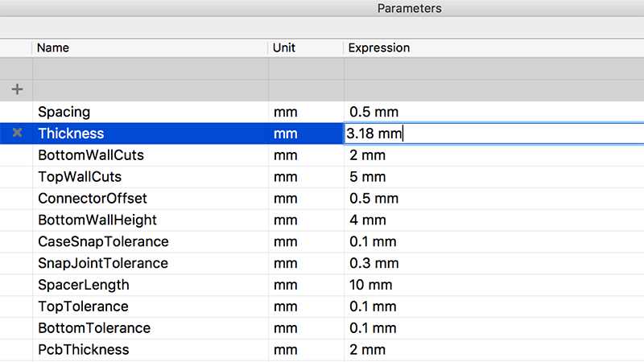Click the plus icon to add parameter
The image size is (644, 362).
17,90
